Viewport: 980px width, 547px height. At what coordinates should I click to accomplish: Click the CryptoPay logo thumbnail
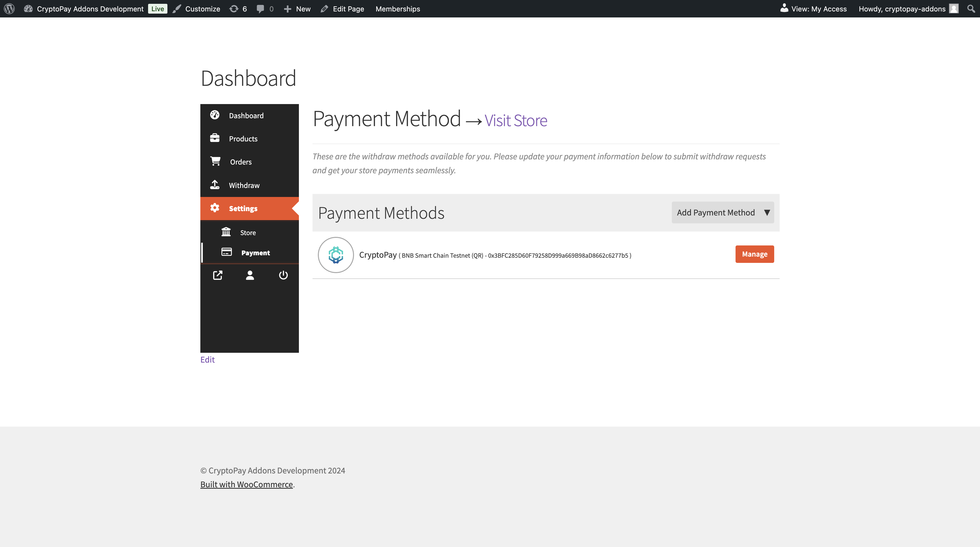point(336,255)
